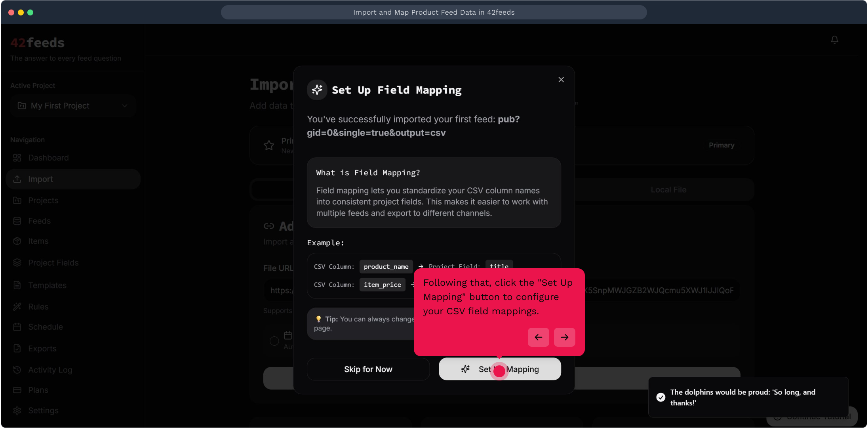The width and height of the screenshot is (868, 428).
Task: Close the Set Up Field Mapping dialog
Action: click(561, 80)
